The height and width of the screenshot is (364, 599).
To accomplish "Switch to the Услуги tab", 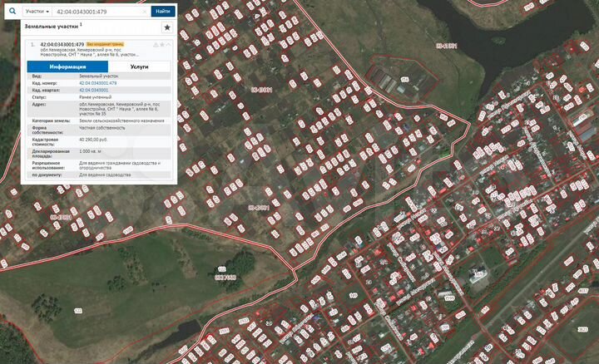I will pos(139,66).
